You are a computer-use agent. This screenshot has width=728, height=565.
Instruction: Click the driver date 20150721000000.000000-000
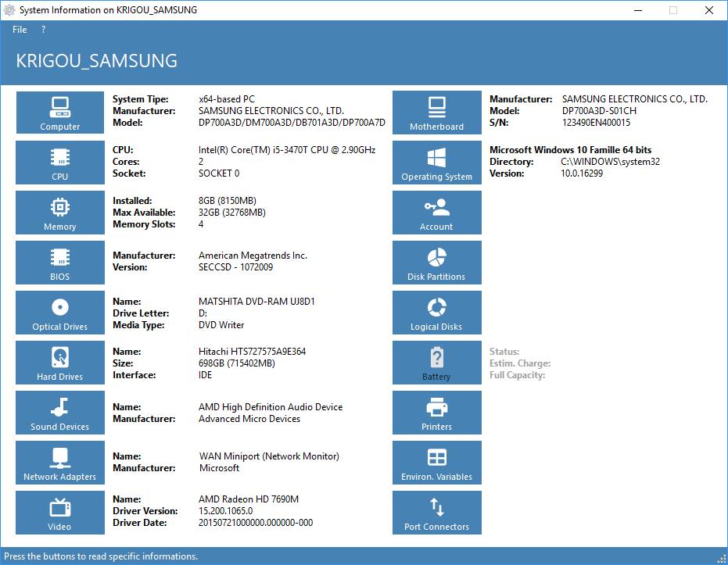pyautogui.click(x=256, y=523)
